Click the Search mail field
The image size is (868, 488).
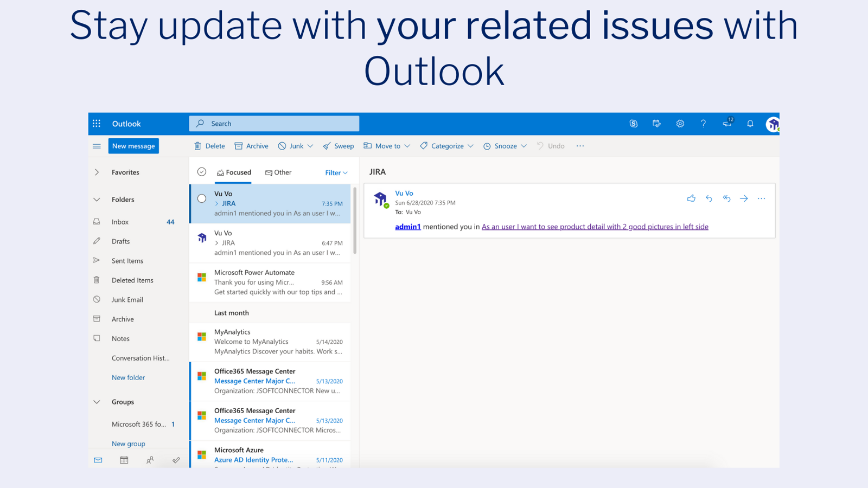[x=274, y=124]
